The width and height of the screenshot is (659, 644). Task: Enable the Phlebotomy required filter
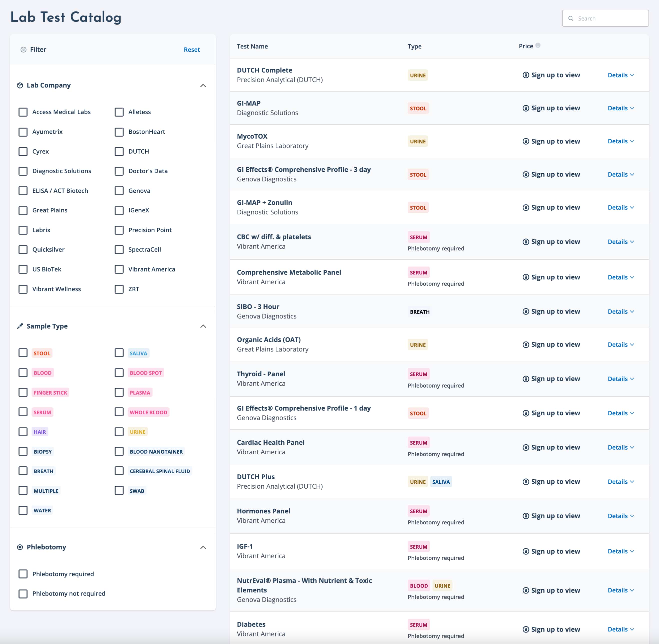23,574
